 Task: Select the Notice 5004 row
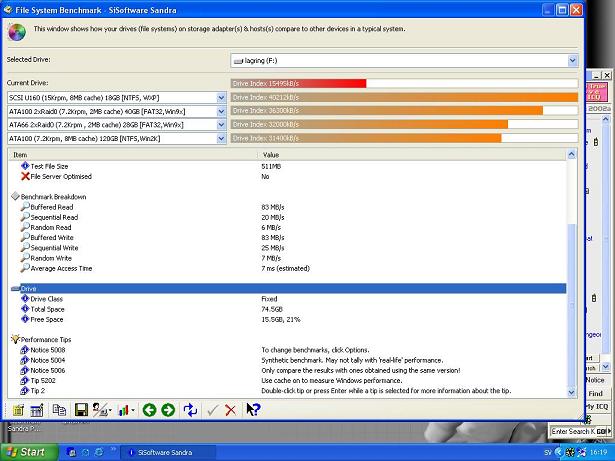click(288, 360)
